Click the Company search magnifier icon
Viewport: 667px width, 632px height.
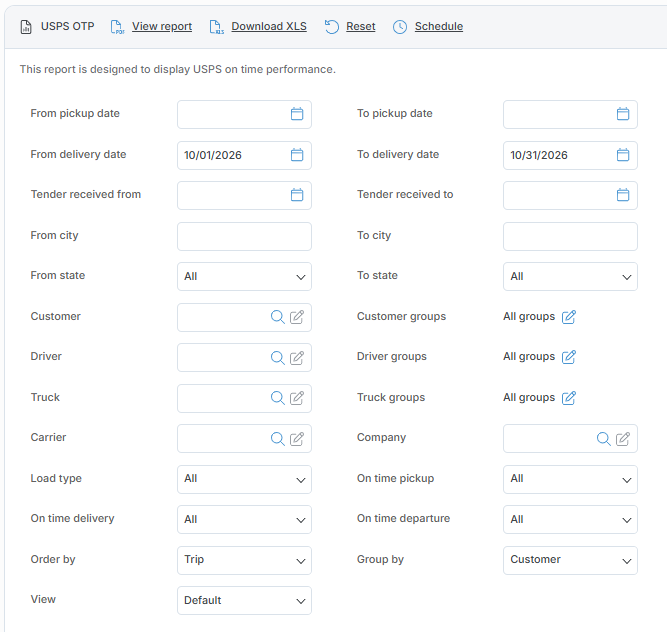tap(604, 438)
